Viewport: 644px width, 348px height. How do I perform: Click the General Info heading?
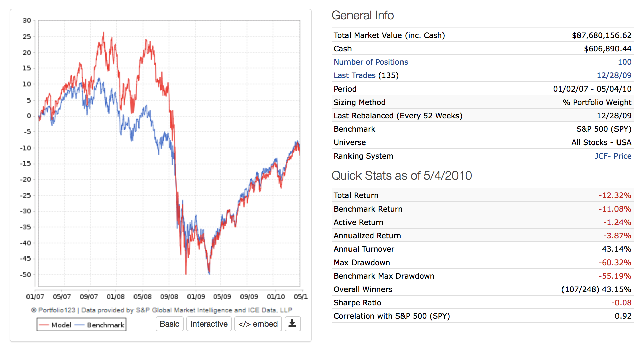coord(363,15)
